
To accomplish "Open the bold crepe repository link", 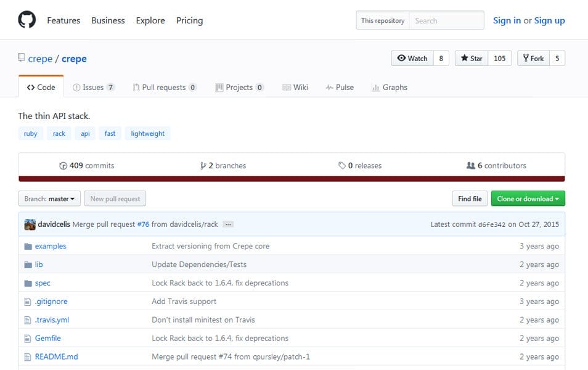I will pyautogui.click(x=74, y=59).
